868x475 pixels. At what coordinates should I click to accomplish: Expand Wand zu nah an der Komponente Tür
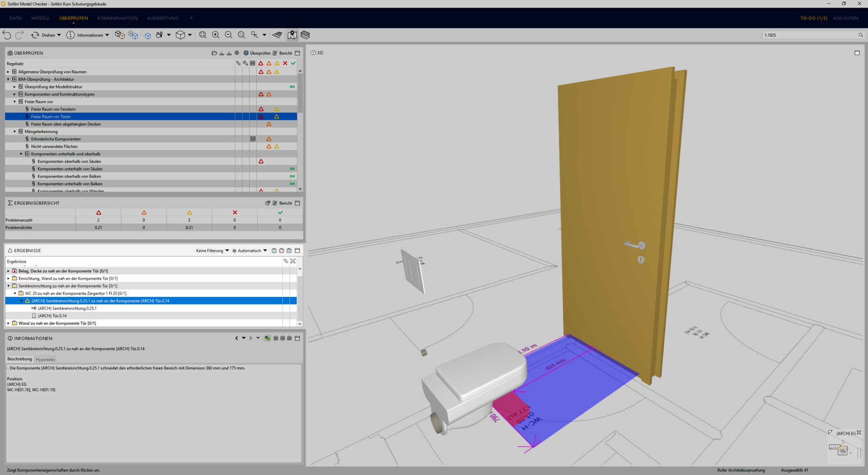[8, 323]
